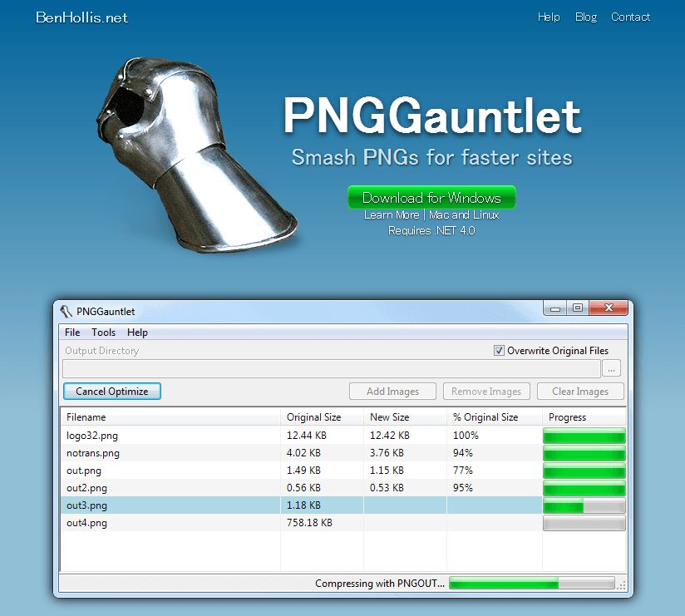This screenshot has height=616, width=685.
Task: Click the Remove Images button
Action: coord(486,391)
